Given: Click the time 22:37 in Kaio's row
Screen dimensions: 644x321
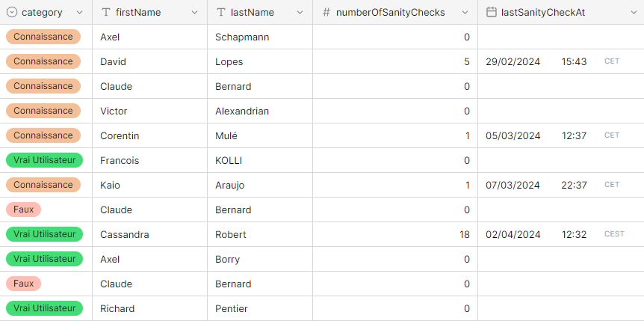Looking at the screenshot, I should click(574, 185).
